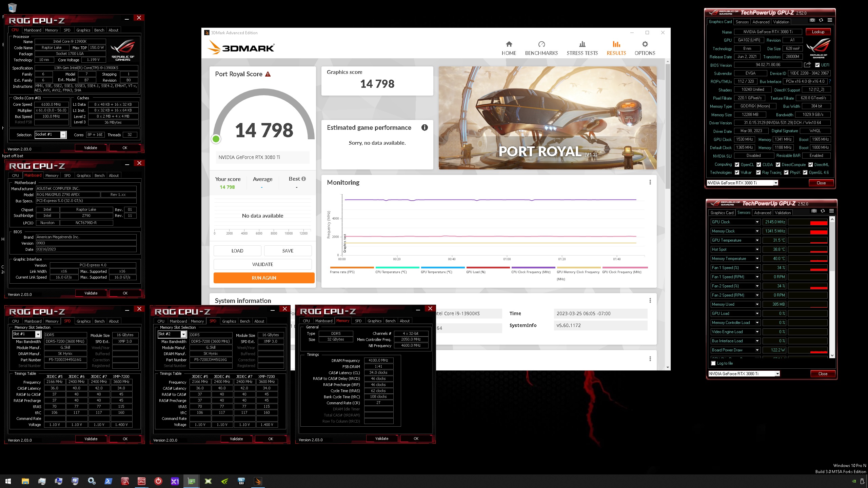Image resolution: width=868 pixels, height=488 pixels.
Task: Open Validation tab in GPU-Z Sensors window
Action: tap(783, 213)
